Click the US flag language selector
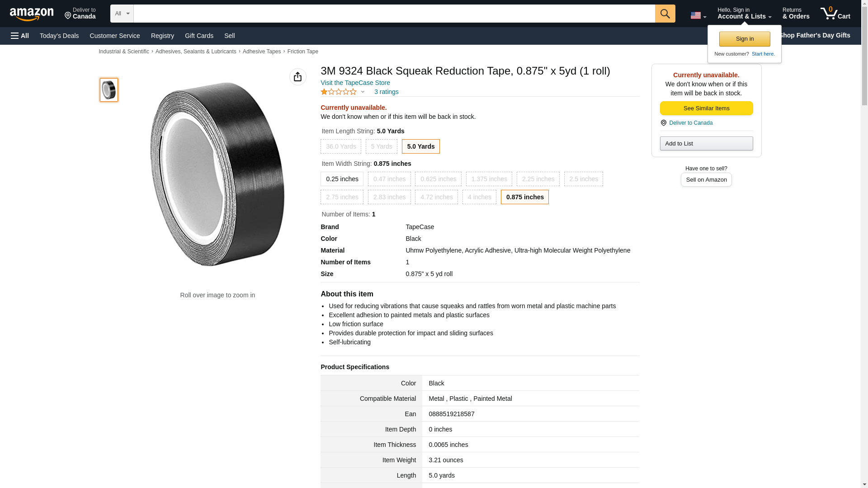 pos(698,15)
